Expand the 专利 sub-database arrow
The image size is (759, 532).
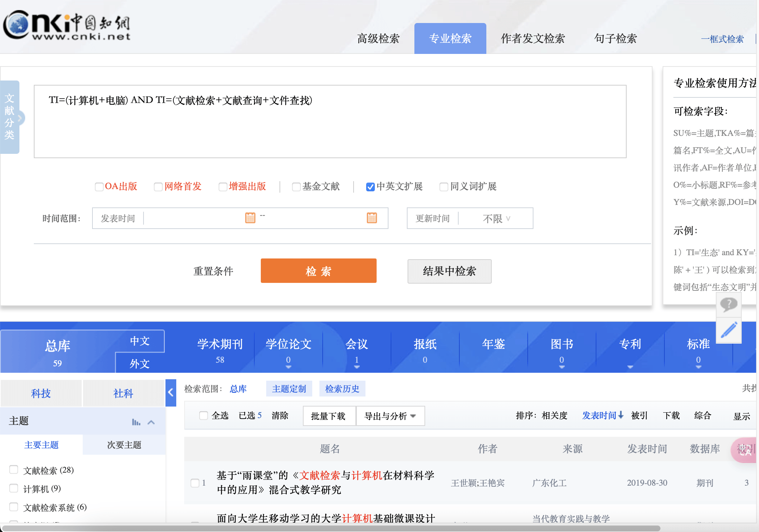tap(630, 367)
